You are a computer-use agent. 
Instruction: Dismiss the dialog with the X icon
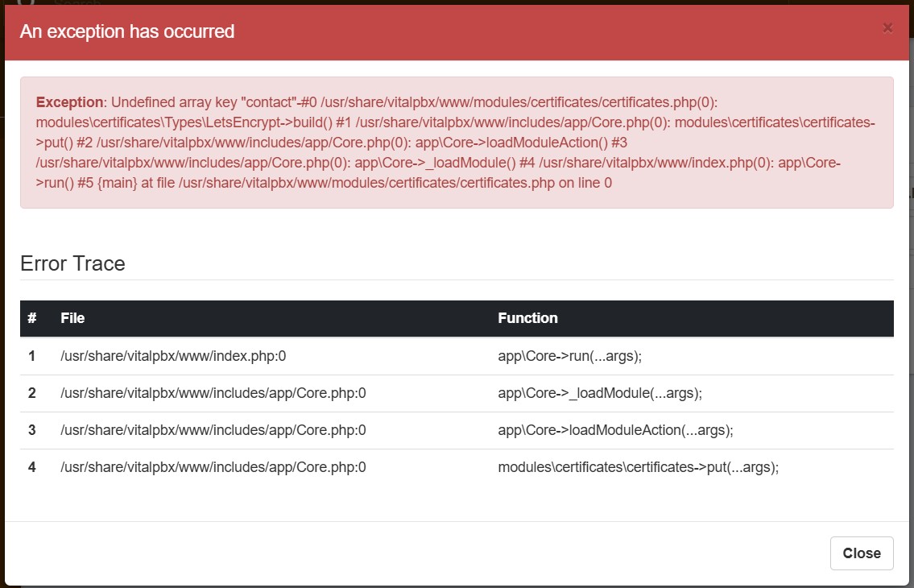[887, 28]
